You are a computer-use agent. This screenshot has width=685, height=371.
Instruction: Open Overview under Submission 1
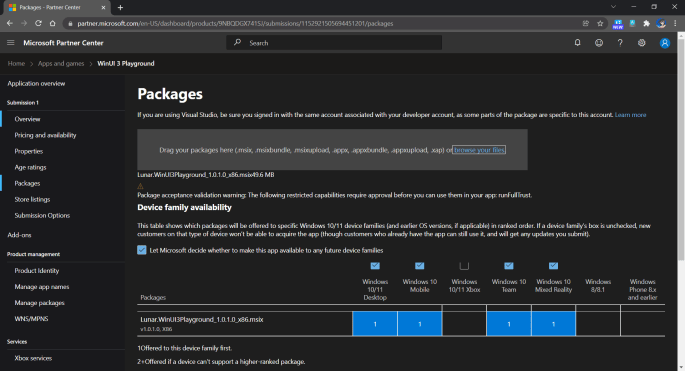[27, 119]
